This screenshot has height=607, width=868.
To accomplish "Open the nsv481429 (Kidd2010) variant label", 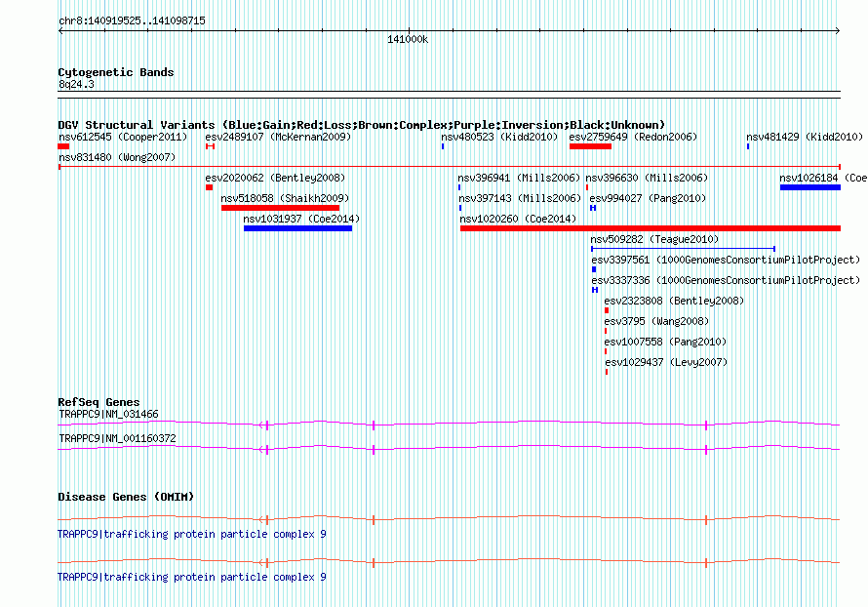I will (x=805, y=137).
